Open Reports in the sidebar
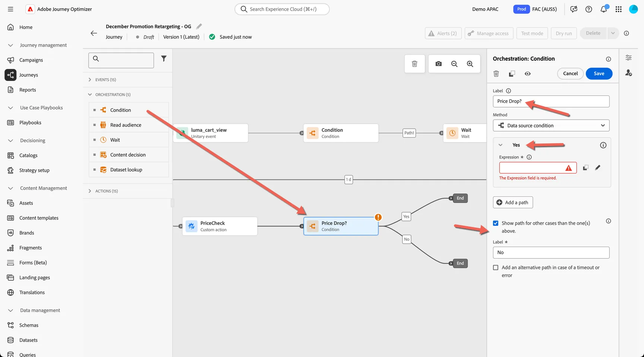Screen dimensions: 644x357 coord(28,90)
